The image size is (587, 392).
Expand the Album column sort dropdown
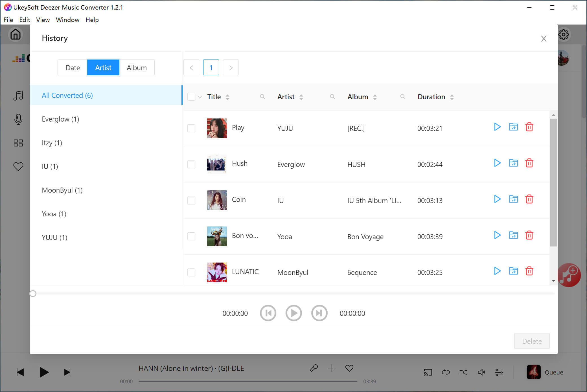[x=376, y=97]
